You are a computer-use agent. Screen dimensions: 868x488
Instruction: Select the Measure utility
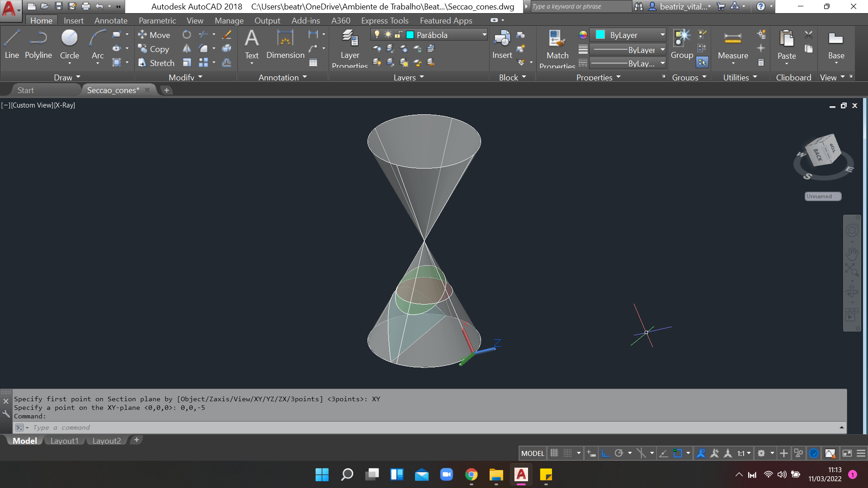click(x=733, y=44)
